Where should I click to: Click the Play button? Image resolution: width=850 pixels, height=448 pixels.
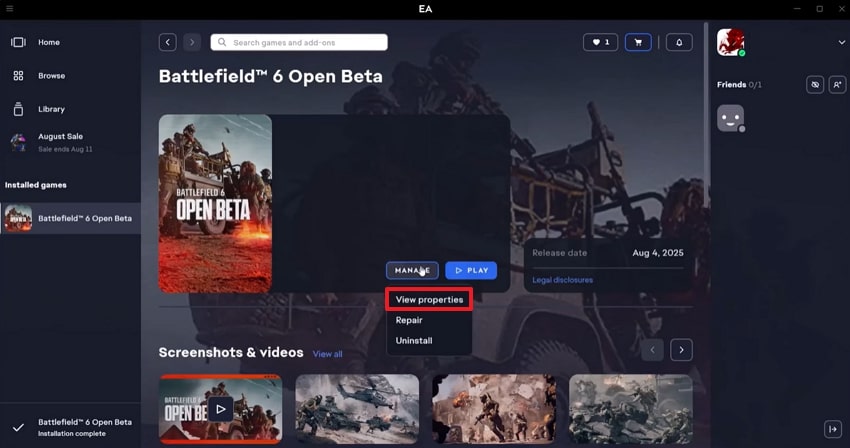pos(471,270)
